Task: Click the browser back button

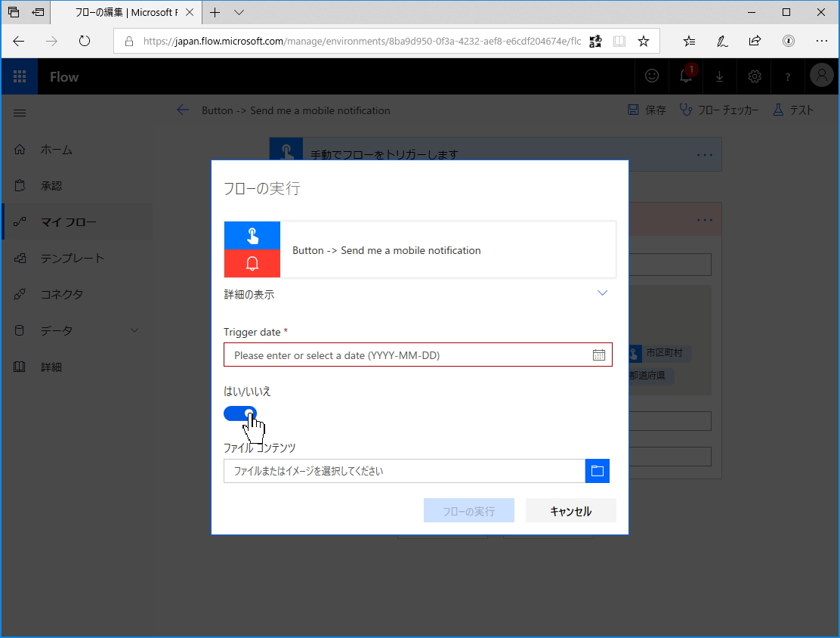Action: click(19, 42)
